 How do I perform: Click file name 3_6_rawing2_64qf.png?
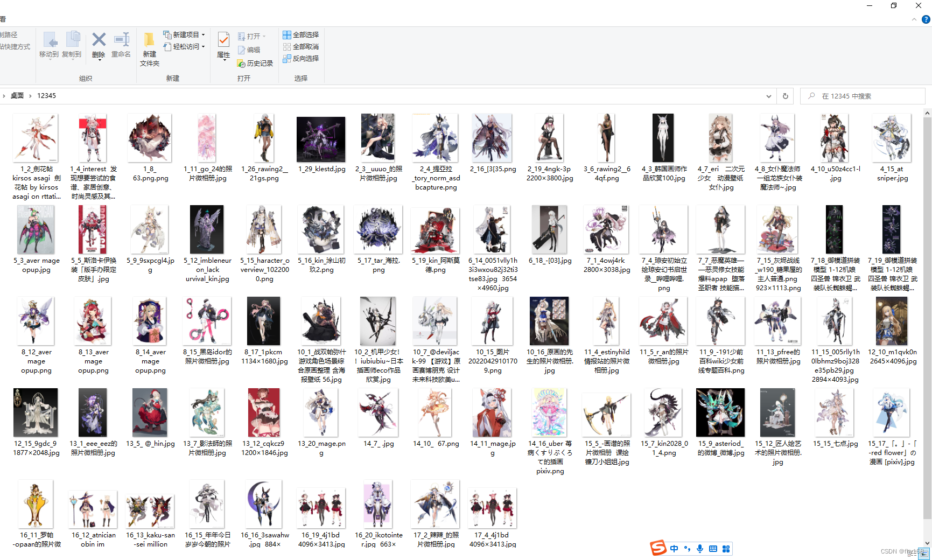click(x=607, y=174)
